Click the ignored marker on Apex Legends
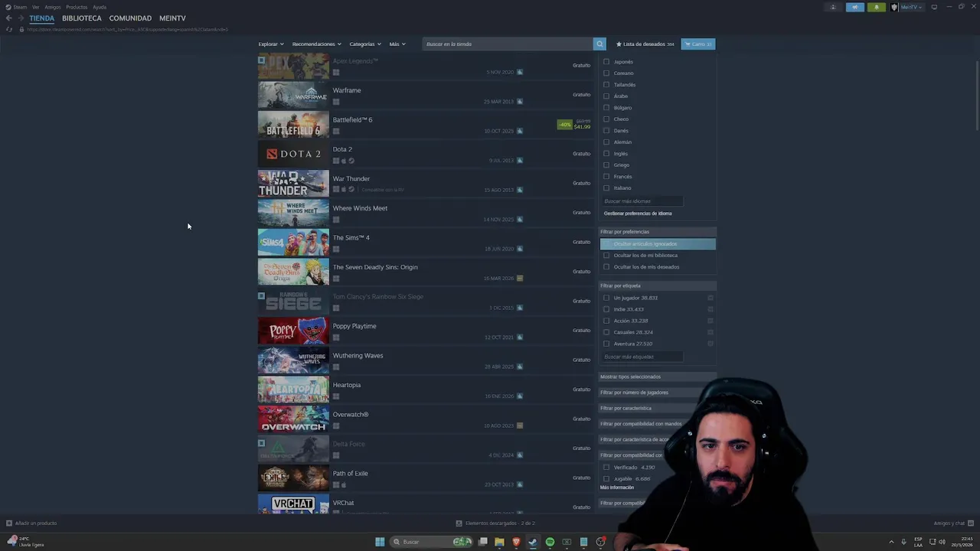 (x=261, y=60)
